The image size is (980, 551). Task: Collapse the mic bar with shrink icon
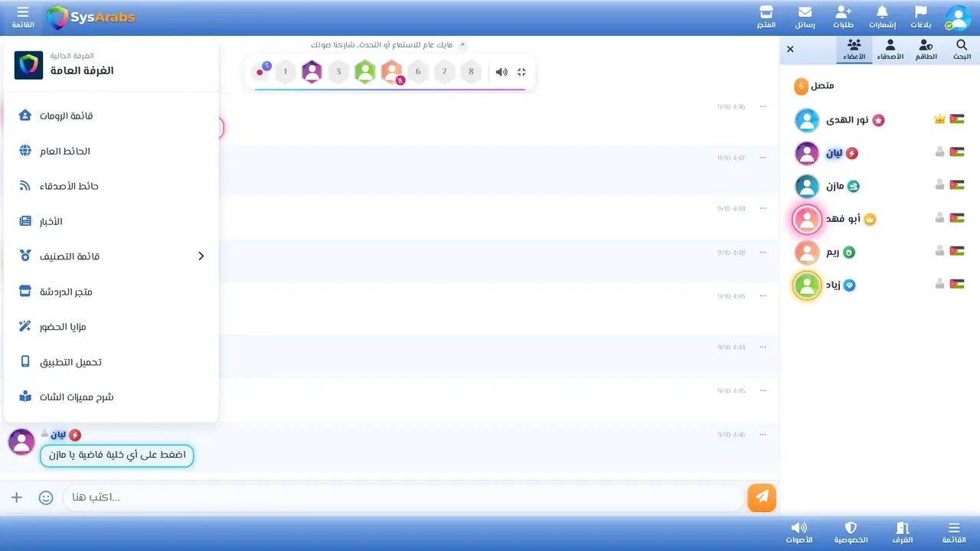(x=521, y=72)
